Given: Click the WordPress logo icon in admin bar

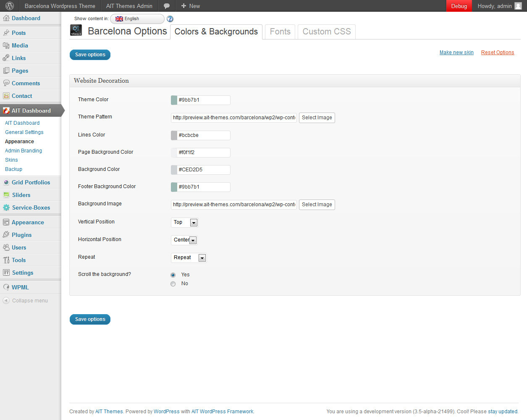Looking at the screenshot, I should coord(9,6).
